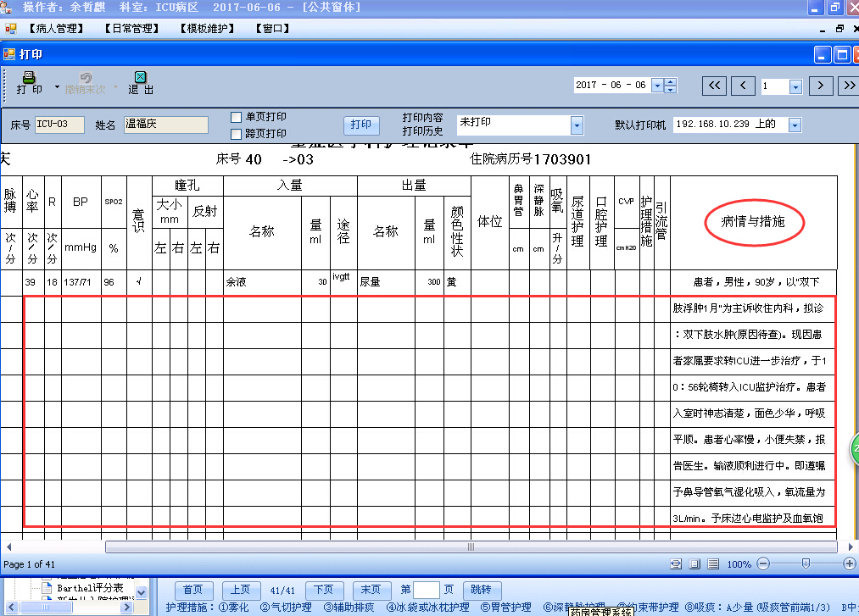859x616 pixels.
Task: Click the report scrollbar right arrow
Action: click(851, 547)
